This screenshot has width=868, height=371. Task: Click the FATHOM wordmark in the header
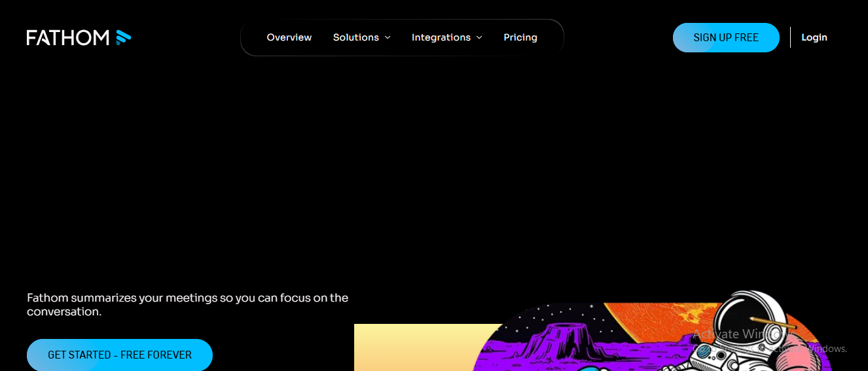68,38
